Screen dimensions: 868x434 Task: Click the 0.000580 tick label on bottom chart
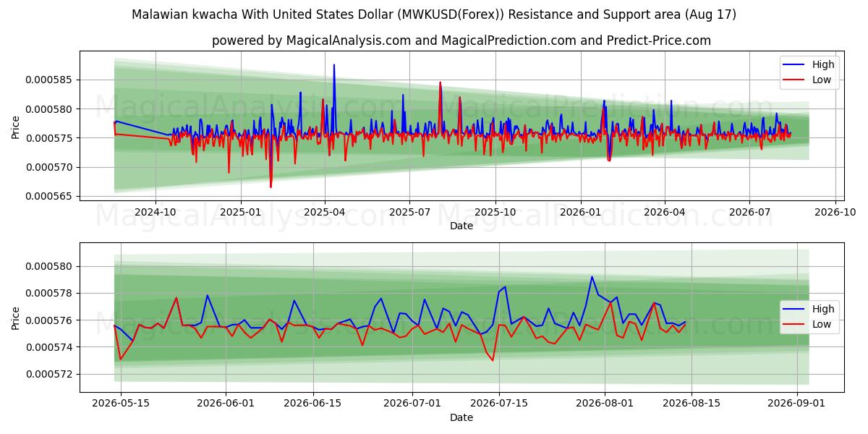pyautogui.click(x=50, y=266)
